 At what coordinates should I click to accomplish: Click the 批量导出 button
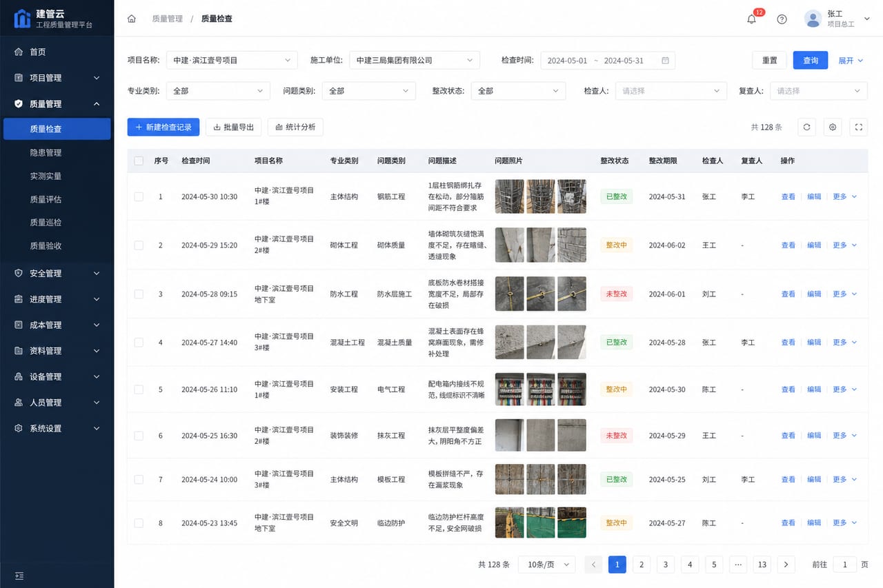click(x=234, y=127)
